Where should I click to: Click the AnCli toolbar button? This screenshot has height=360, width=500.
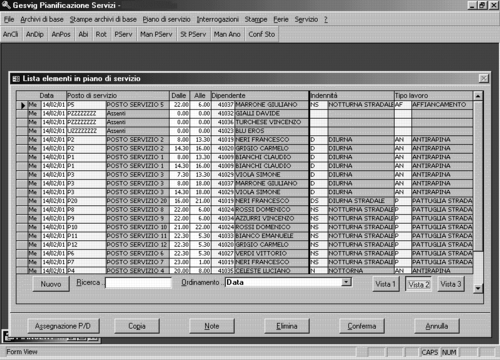click(x=11, y=34)
